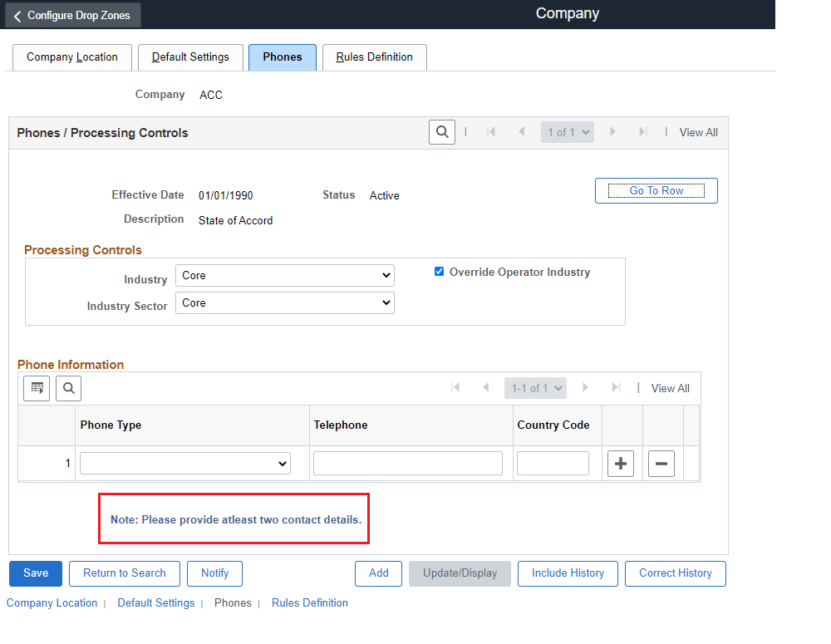Click the Go To Row button

coord(656,191)
